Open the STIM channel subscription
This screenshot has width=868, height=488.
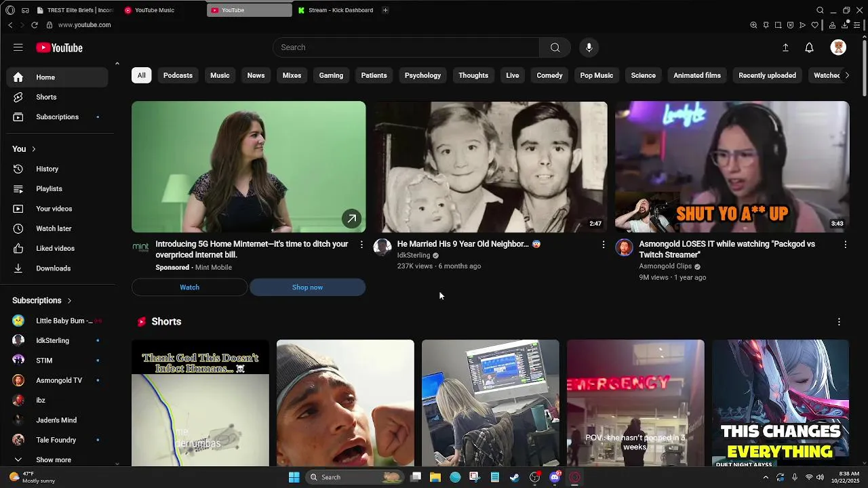point(57,361)
